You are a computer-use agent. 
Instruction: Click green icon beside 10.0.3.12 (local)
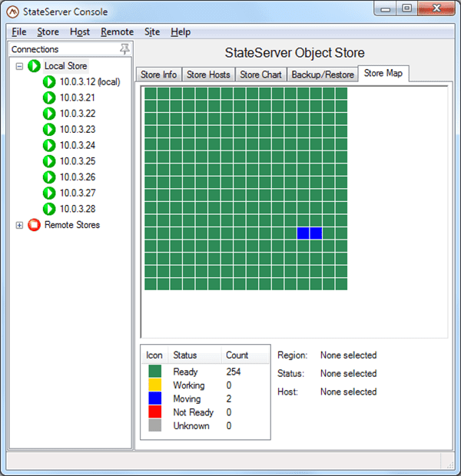pos(49,82)
